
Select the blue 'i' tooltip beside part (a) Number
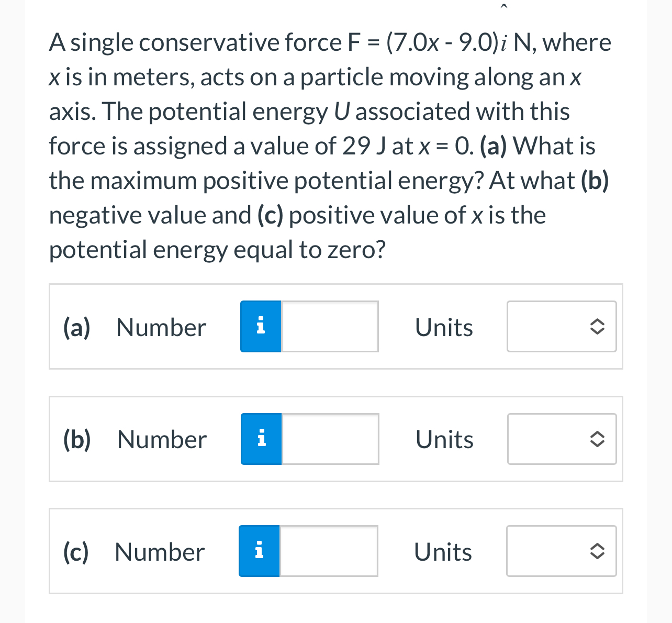tap(260, 326)
